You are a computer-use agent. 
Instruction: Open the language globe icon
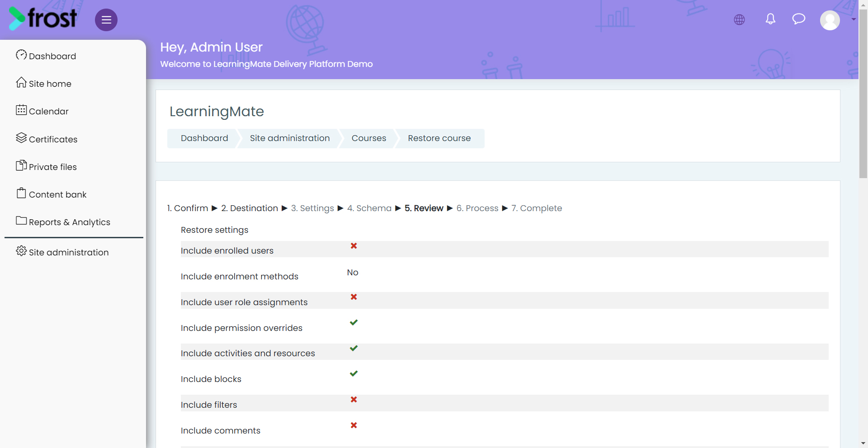point(739,19)
